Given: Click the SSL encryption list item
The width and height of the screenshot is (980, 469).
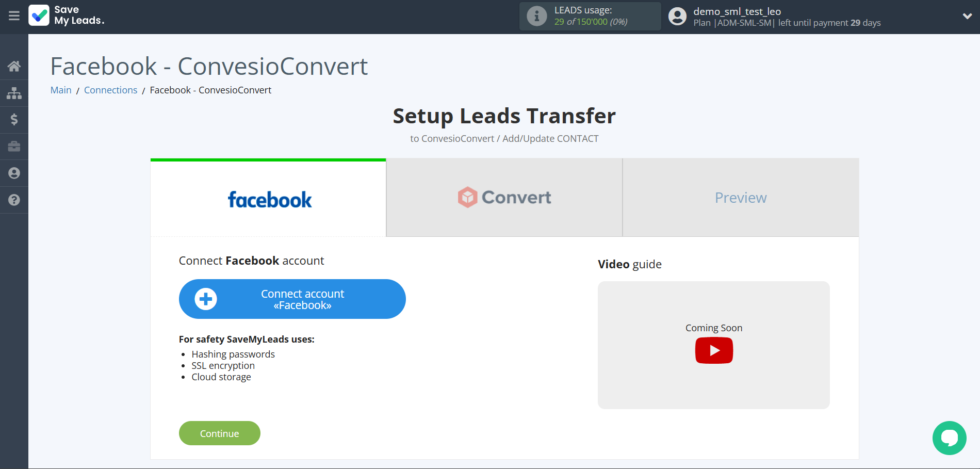Looking at the screenshot, I should (223, 366).
